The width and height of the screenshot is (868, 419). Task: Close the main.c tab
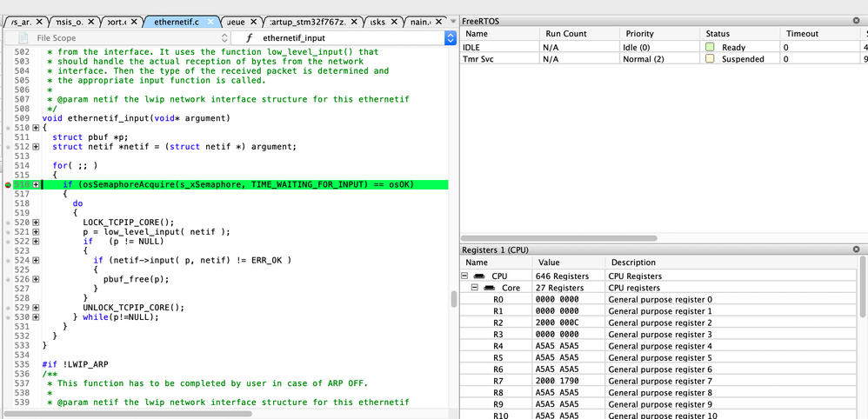439,22
